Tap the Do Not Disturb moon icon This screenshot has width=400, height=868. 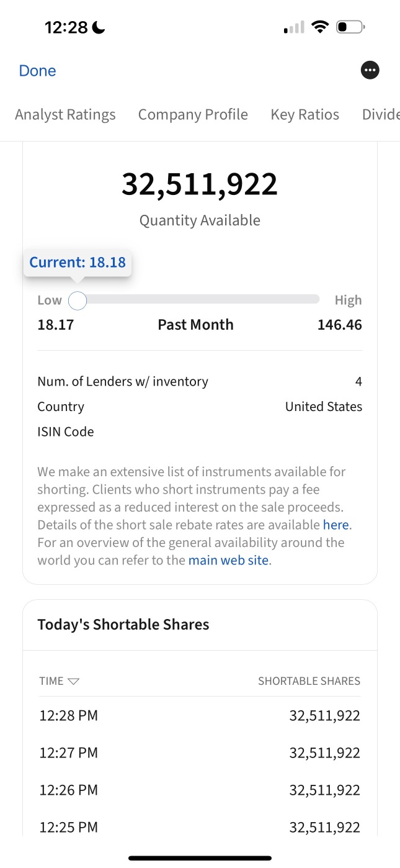pyautogui.click(x=99, y=27)
